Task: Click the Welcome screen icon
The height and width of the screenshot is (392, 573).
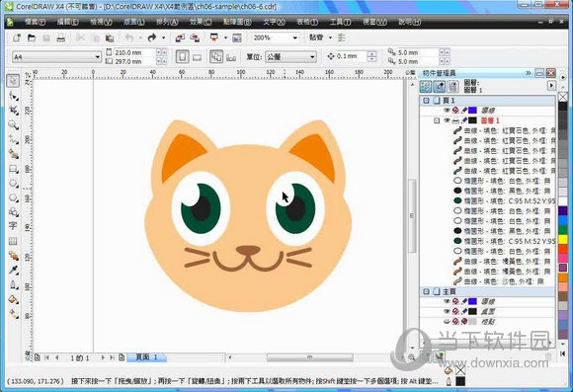Action: [x=237, y=38]
